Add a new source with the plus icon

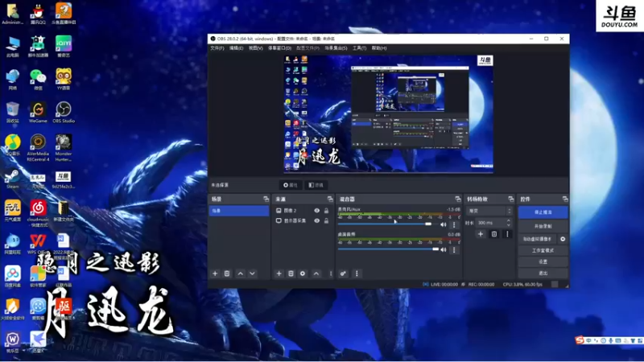279,274
